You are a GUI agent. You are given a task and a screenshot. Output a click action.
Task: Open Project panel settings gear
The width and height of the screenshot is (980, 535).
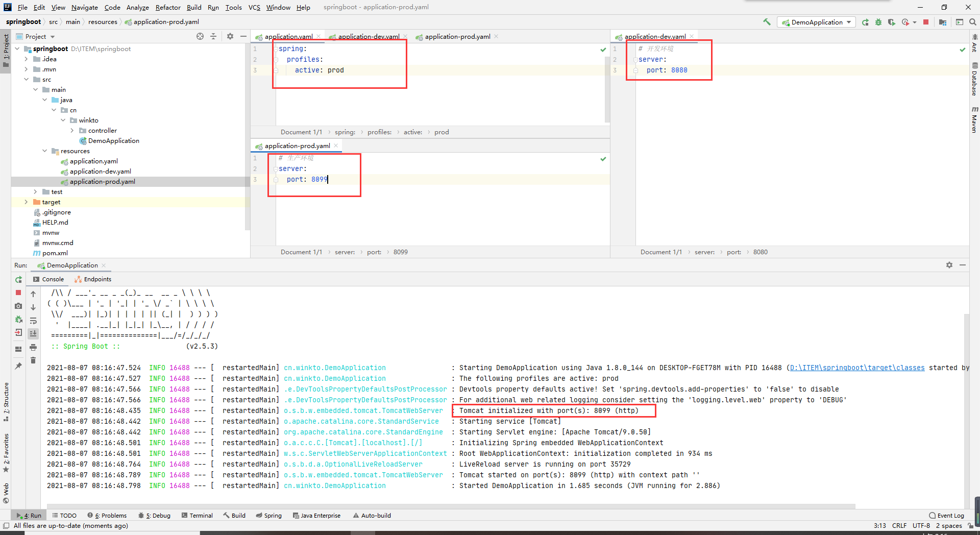[230, 36]
